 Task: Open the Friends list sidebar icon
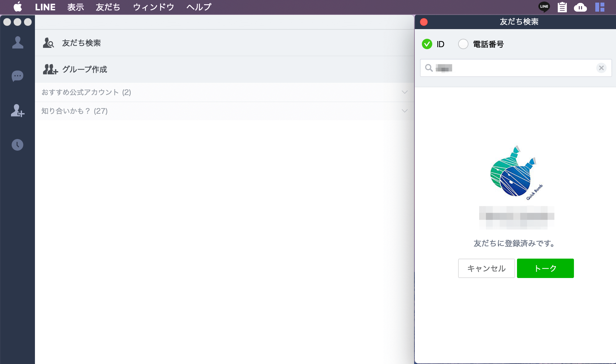(x=17, y=42)
